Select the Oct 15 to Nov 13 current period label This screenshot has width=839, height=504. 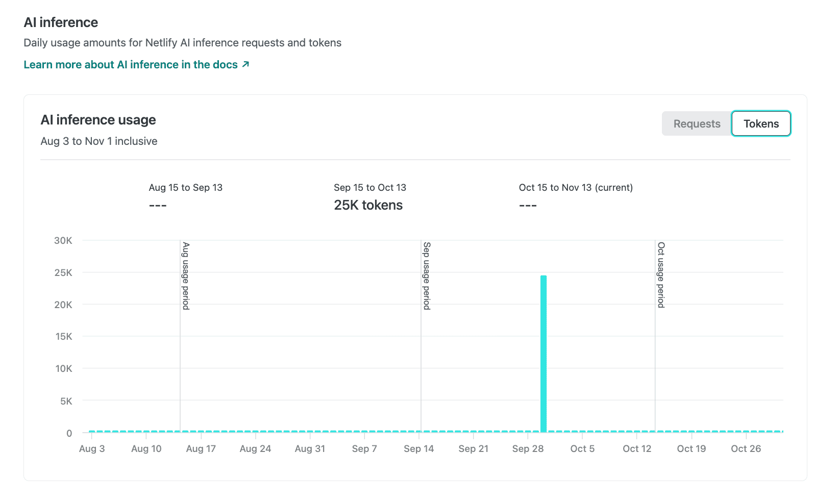pos(576,187)
